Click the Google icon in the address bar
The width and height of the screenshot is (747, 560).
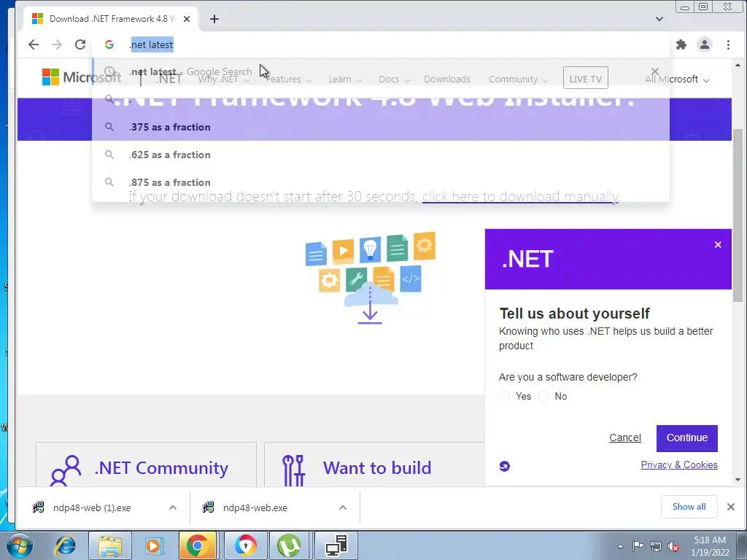[x=109, y=44]
